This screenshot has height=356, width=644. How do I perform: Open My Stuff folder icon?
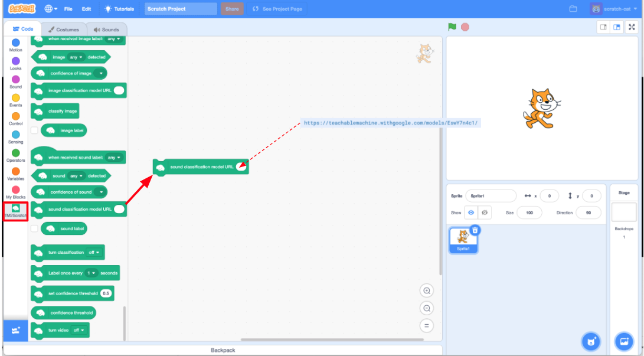573,9
